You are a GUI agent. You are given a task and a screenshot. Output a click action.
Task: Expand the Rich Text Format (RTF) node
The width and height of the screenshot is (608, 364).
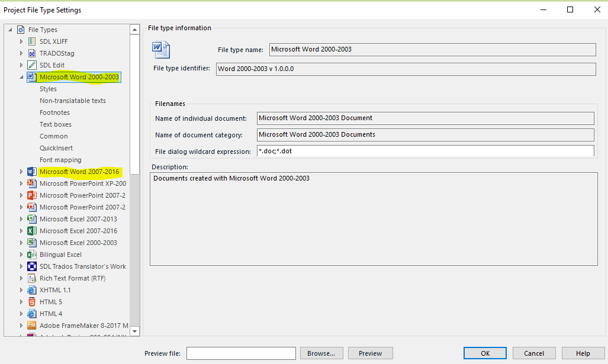[x=21, y=278]
